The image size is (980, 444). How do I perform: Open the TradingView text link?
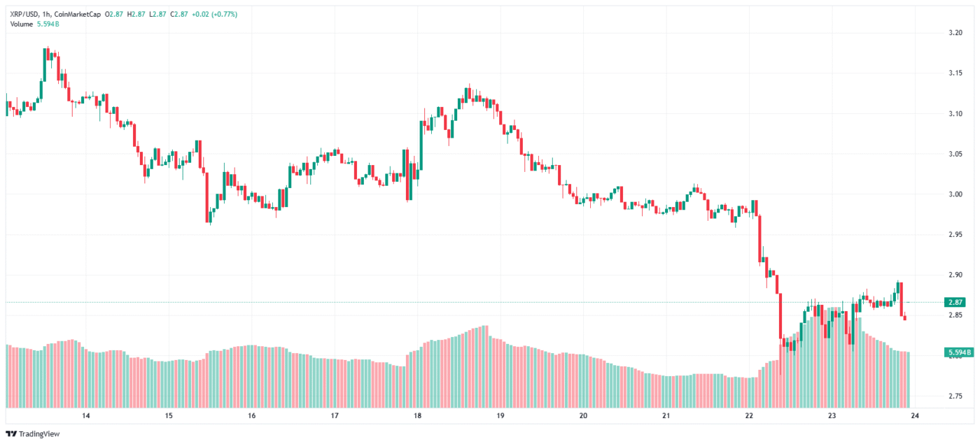(39, 434)
